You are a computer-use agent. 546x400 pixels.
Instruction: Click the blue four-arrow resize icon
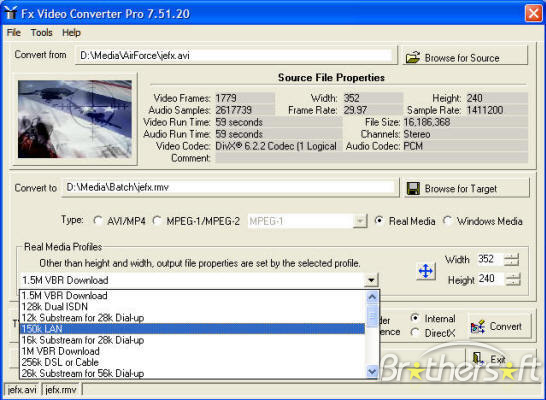tap(426, 271)
